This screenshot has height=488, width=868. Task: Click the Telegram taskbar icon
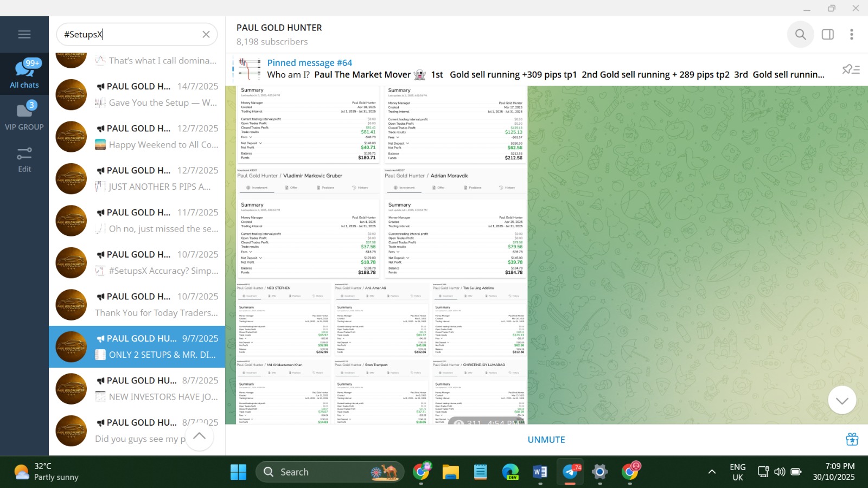(570, 472)
